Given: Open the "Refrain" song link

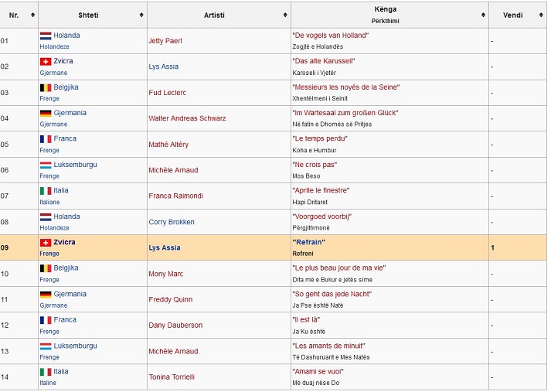Looking at the screenshot, I should tap(308, 242).
